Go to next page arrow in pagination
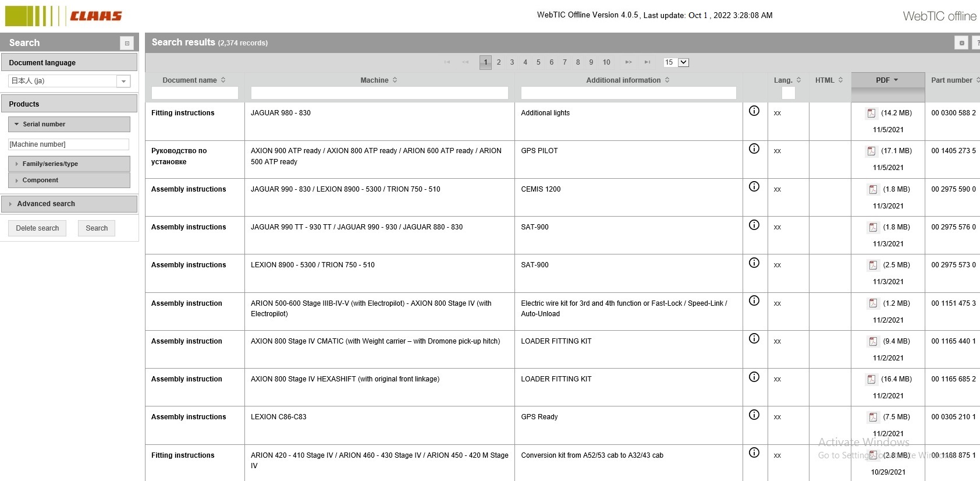The height and width of the screenshot is (481, 980). click(629, 62)
